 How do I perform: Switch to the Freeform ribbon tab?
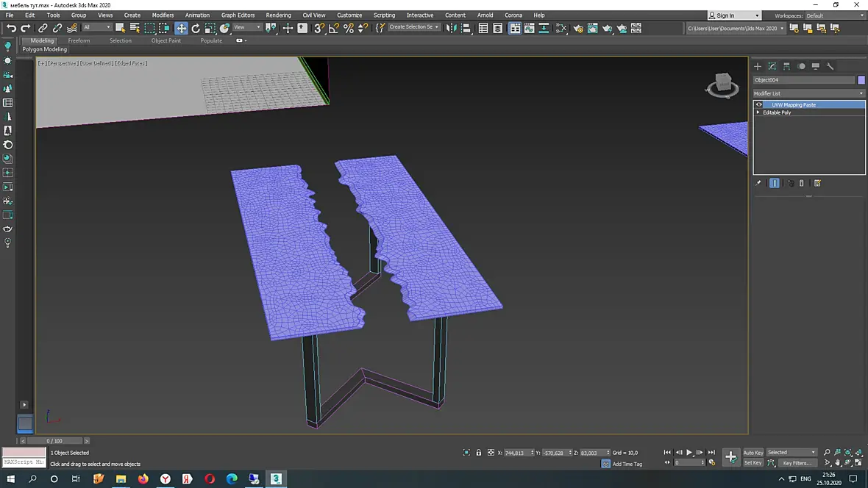79,40
